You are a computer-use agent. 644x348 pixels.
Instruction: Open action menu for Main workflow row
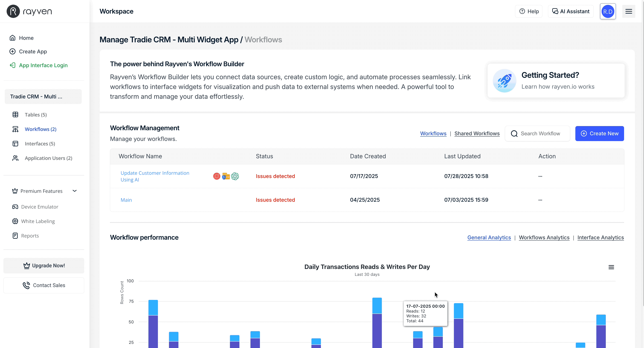point(540,200)
